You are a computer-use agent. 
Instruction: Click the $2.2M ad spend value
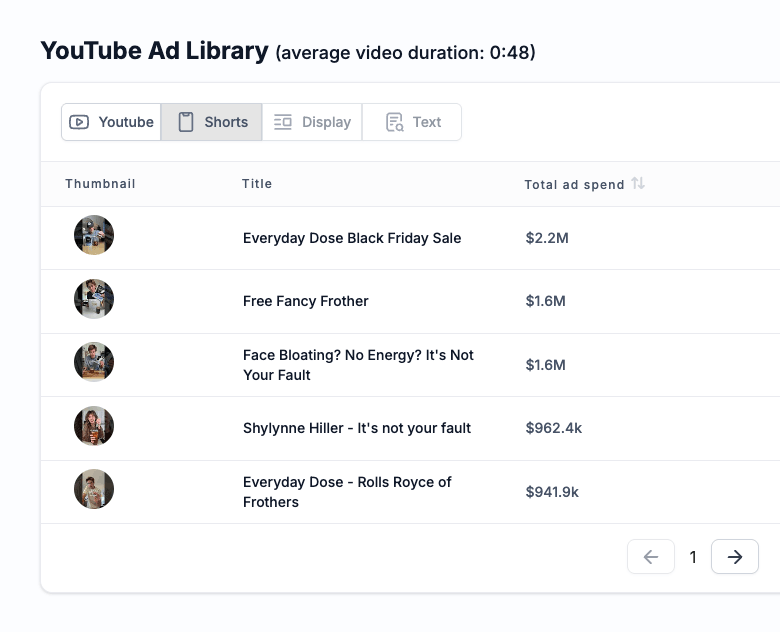click(x=545, y=238)
